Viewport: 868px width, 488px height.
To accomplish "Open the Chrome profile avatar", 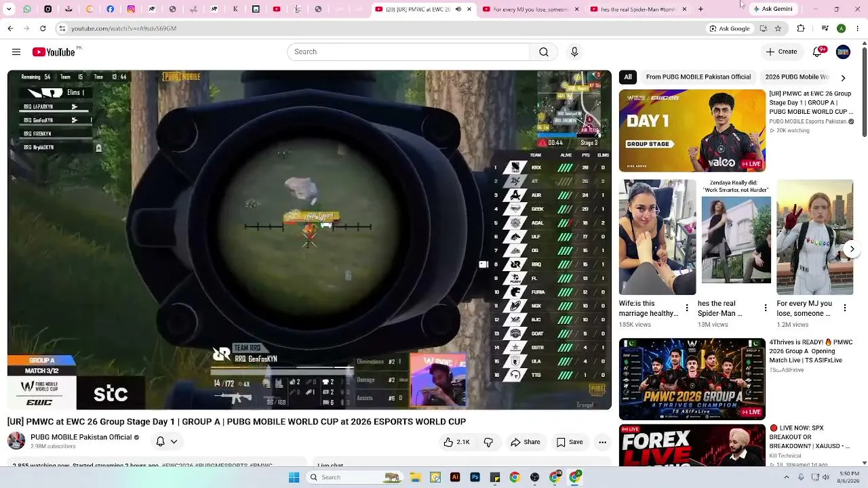I will tap(841, 28).
